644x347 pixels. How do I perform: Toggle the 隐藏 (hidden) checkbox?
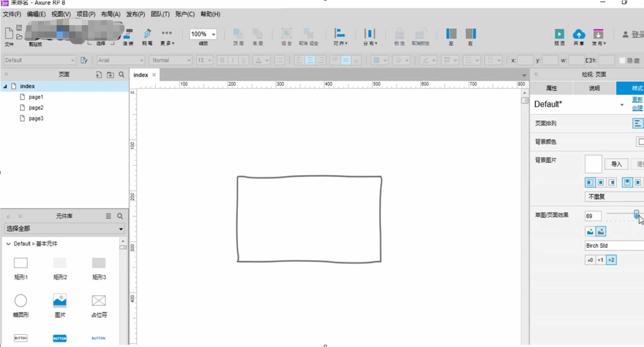pyautogui.click(x=622, y=60)
